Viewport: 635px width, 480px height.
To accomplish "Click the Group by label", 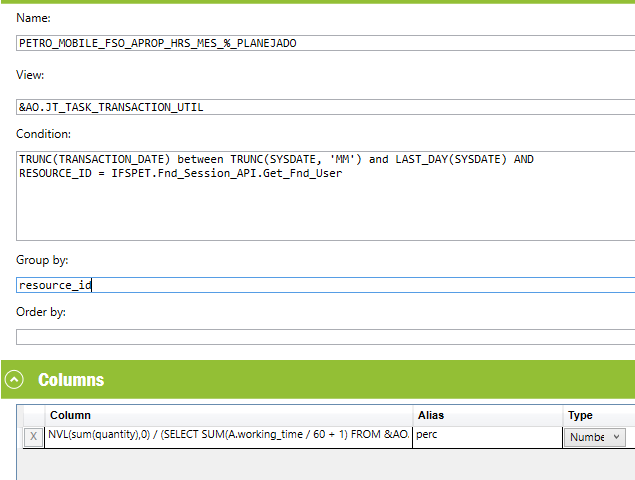I will (42, 260).
